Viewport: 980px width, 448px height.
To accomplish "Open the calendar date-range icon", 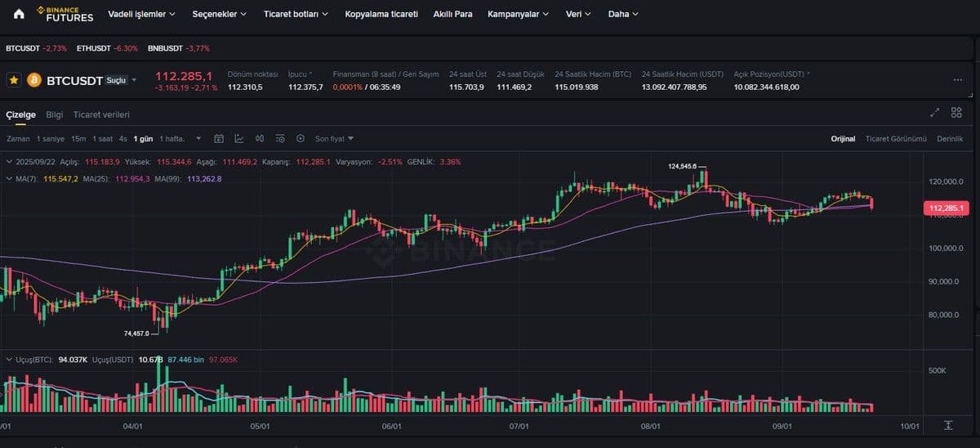I will [x=219, y=138].
